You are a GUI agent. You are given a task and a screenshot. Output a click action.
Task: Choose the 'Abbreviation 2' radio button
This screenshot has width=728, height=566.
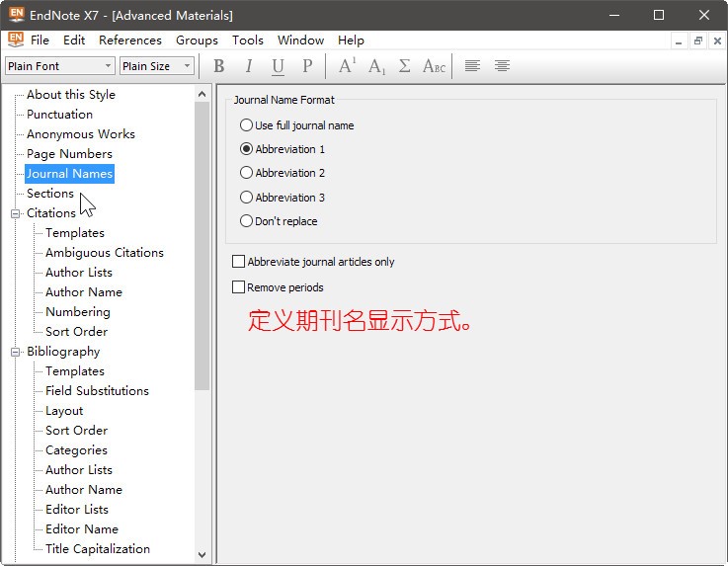(x=247, y=173)
